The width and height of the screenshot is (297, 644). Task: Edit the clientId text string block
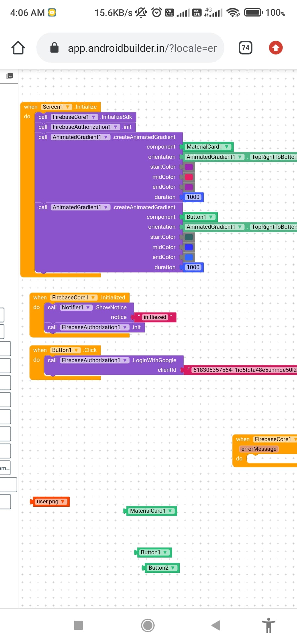244,370
